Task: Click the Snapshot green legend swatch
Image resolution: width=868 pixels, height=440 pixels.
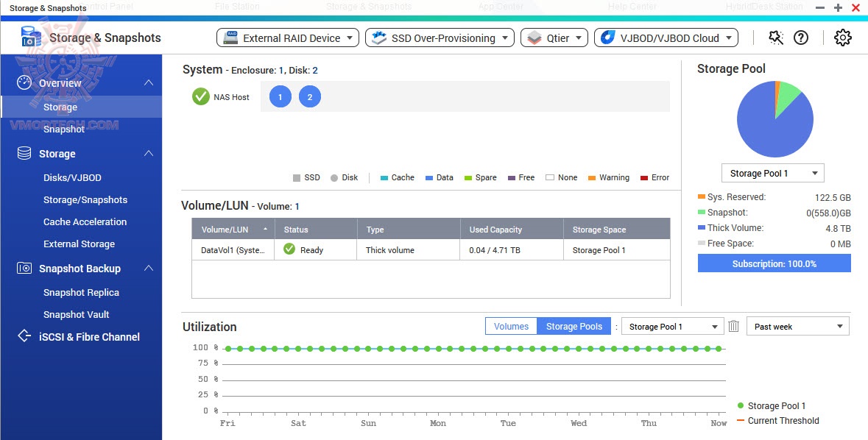Action: [x=702, y=212]
